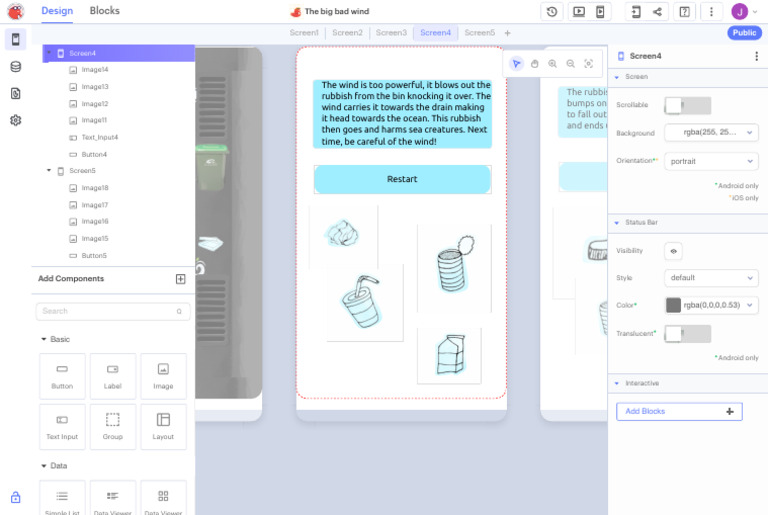Click the live preview play icon
Image resolution: width=768 pixels, height=515 pixels.
(x=579, y=12)
